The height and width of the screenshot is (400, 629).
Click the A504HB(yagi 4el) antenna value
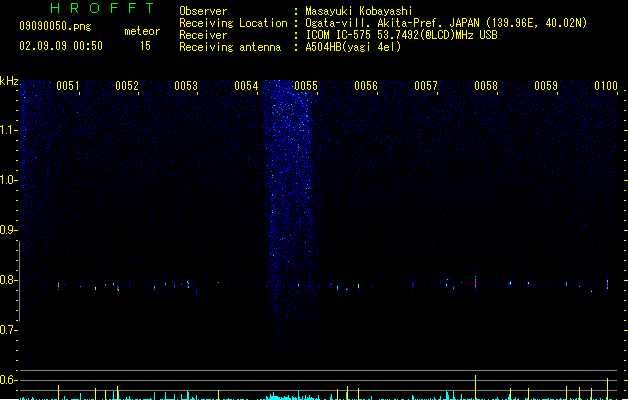click(x=353, y=47)
